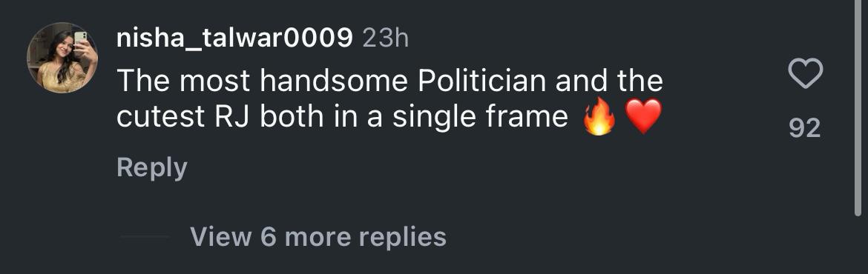Click the fire emoji in the comment
868x274 pixels.
(x=599, y=117)
